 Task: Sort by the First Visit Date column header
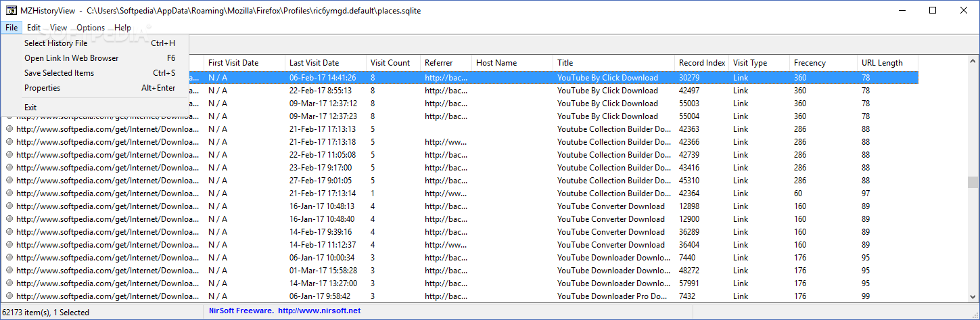[x=244, y=63]
